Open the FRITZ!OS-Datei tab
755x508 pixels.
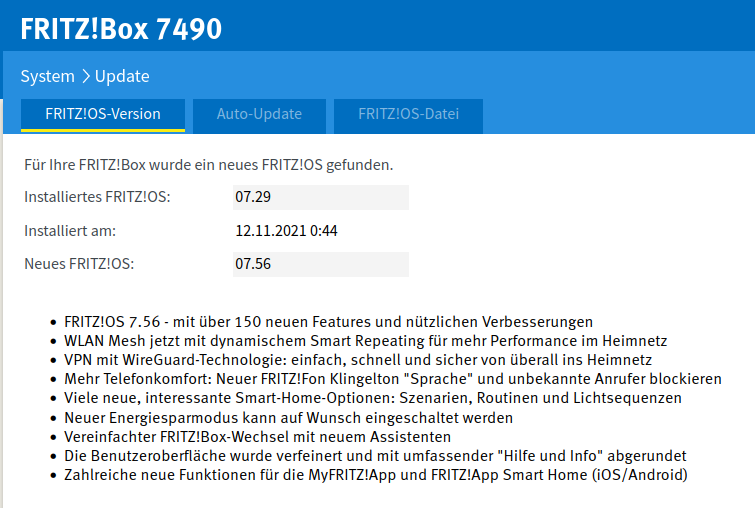pos(408,116)
